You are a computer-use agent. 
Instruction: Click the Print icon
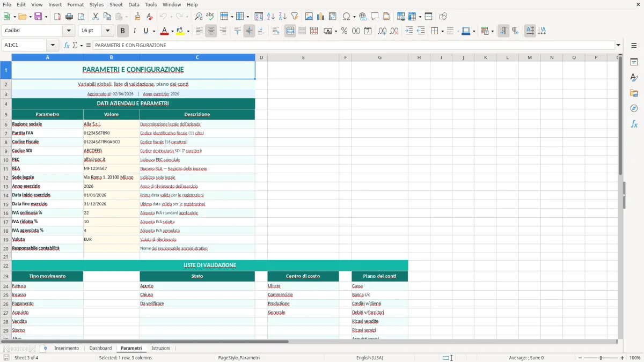[x=69, y=17]
